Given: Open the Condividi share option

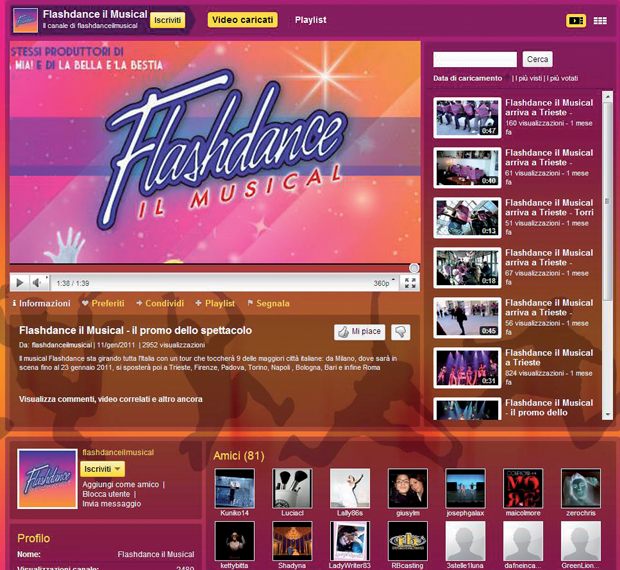Looking at the screenshot, I should point(160,304).
